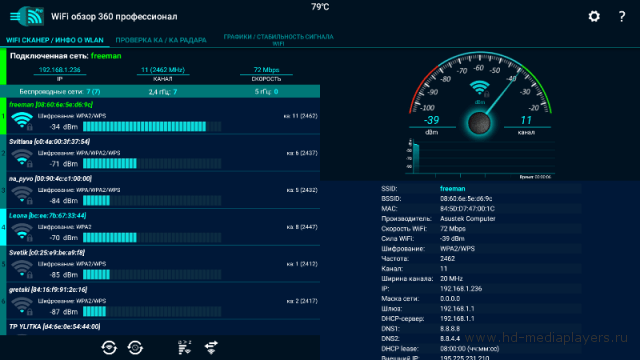The width and height of the screenshot is (640, 360).
Task: Click the gauge needle hub knob
Action: coord(479,123)
